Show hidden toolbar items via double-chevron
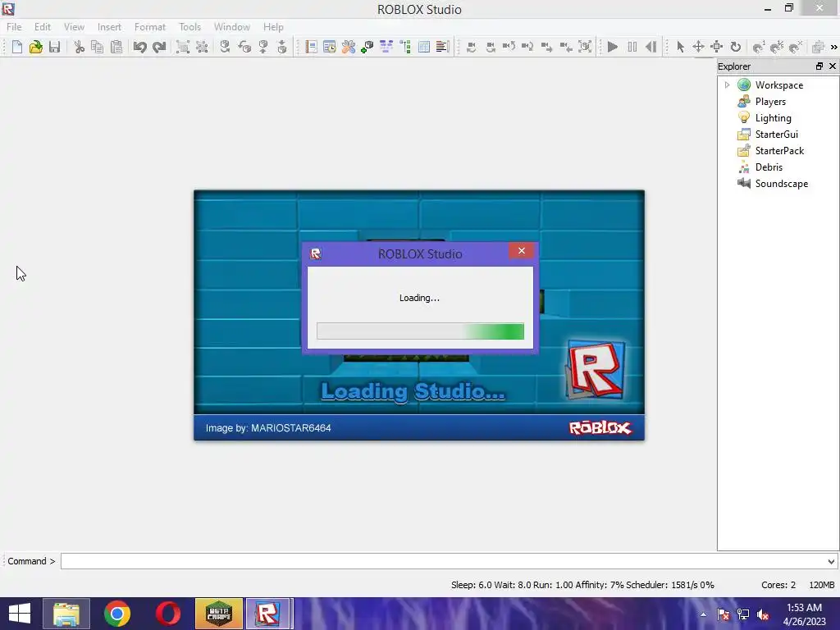This screenshot has width=840, height=630. tap(834, 47)
